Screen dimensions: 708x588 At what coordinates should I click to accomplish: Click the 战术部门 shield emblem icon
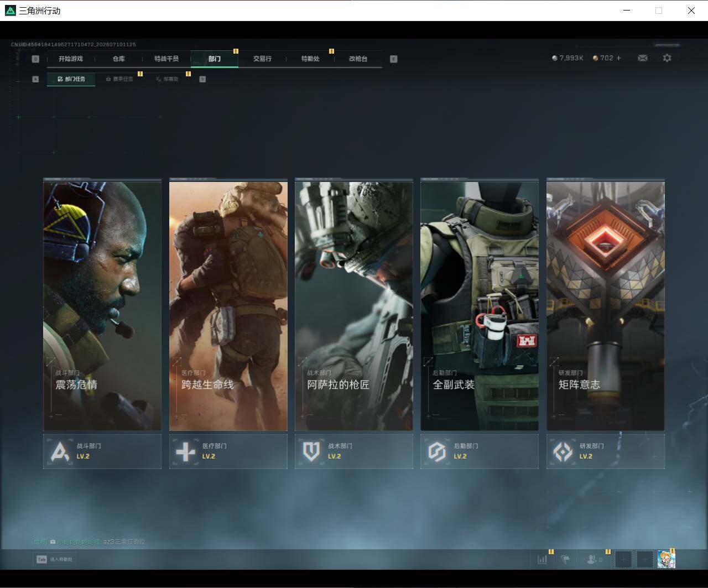click(x=311, y=452)
